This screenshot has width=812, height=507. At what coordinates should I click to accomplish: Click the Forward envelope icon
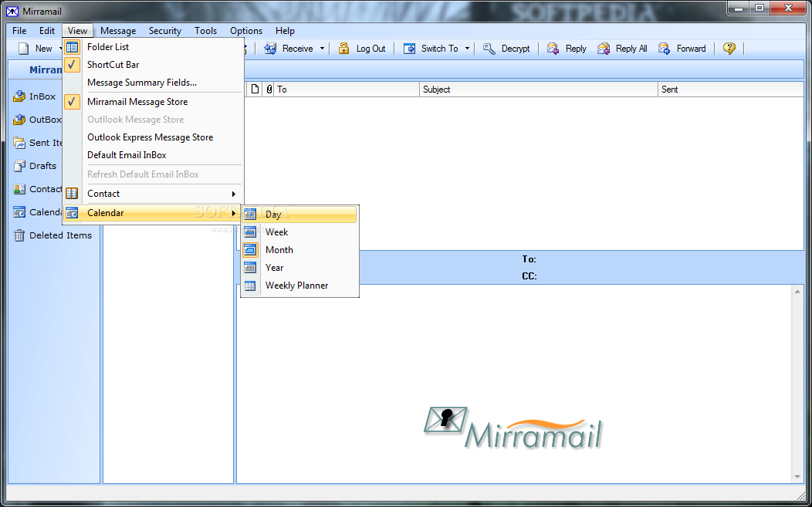point(665,49)
